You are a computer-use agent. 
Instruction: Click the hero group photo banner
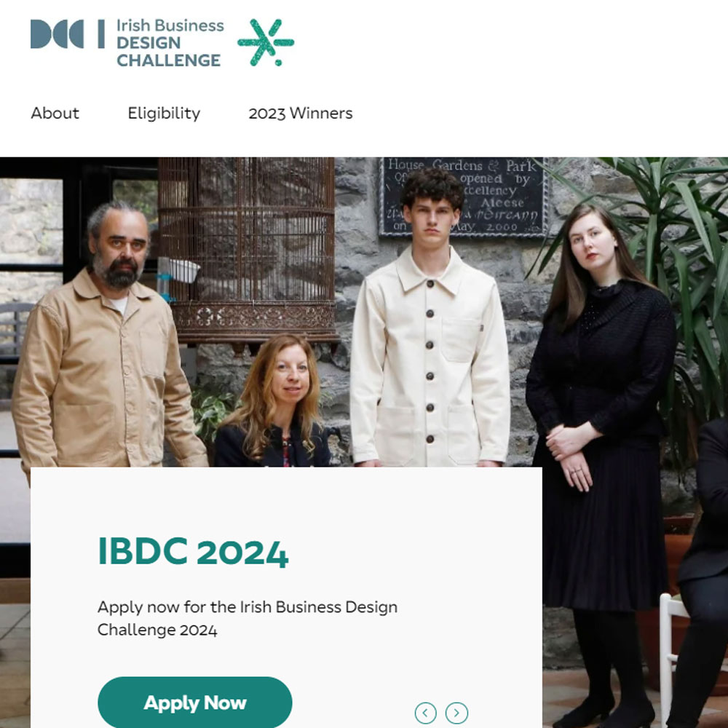tap(364, 443)
